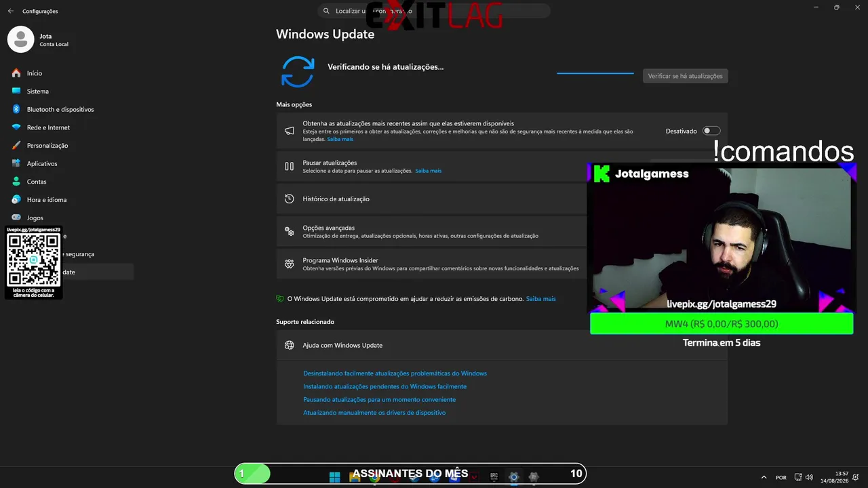Go back with the arrow in Configurações

[x=10, y=11]
